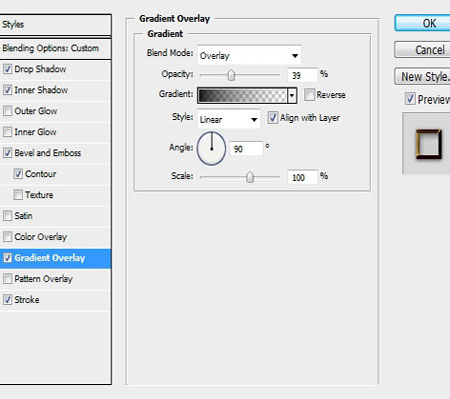Click the style preview thumbnail

click(x=427, y=143)
